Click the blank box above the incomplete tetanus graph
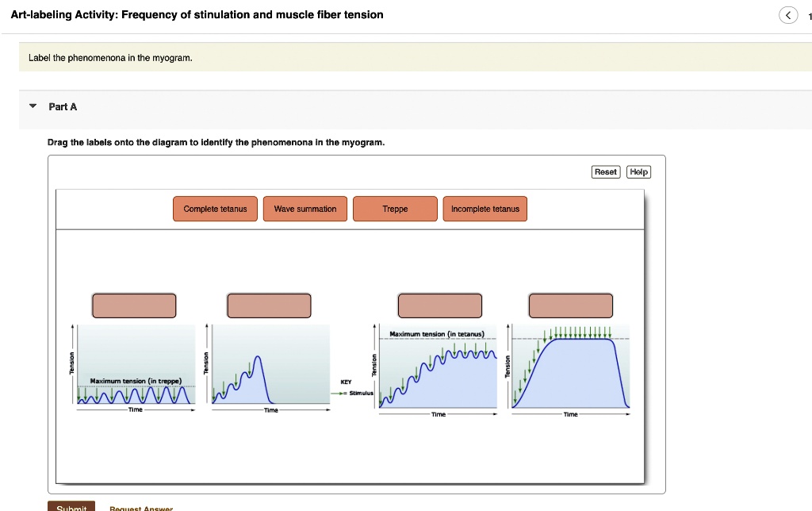The image size is (812, 511). pyautogui.click(x=440, y=305)
